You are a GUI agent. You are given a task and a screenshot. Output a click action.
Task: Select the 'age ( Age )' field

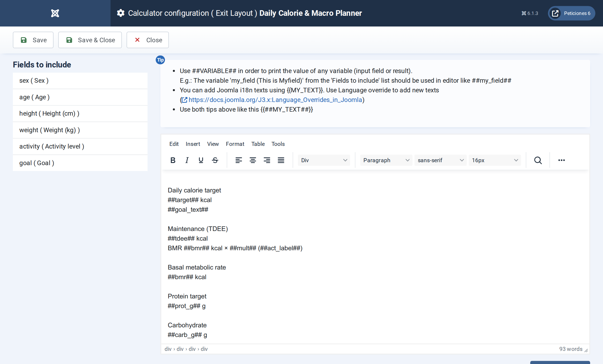tap(80, 97)
